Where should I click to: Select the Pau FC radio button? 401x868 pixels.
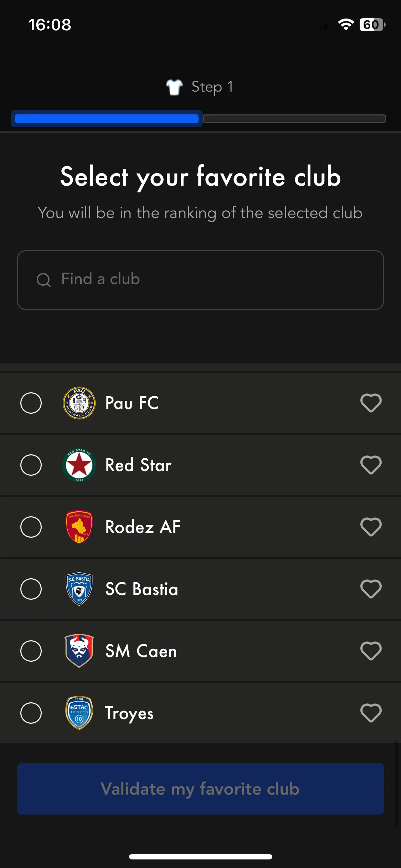click(x=31, y=403)
